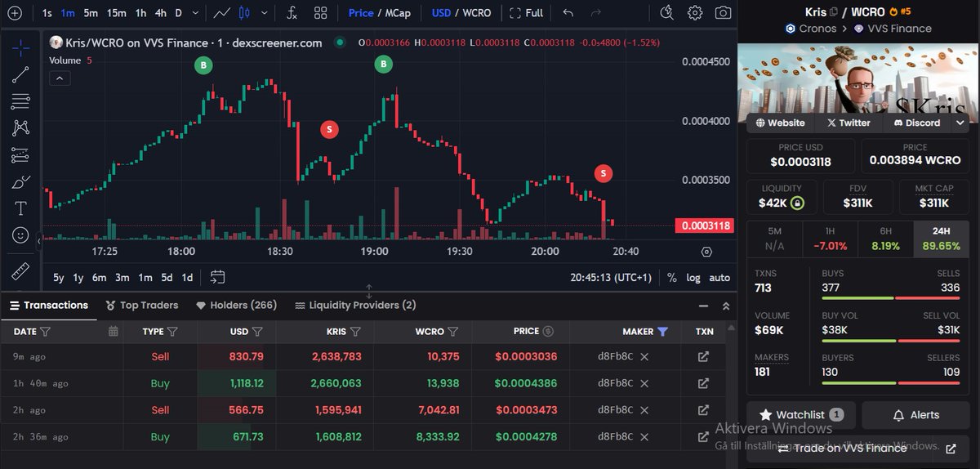
Task: Open Liquidity Providers (2) tab
Action: 355,305
